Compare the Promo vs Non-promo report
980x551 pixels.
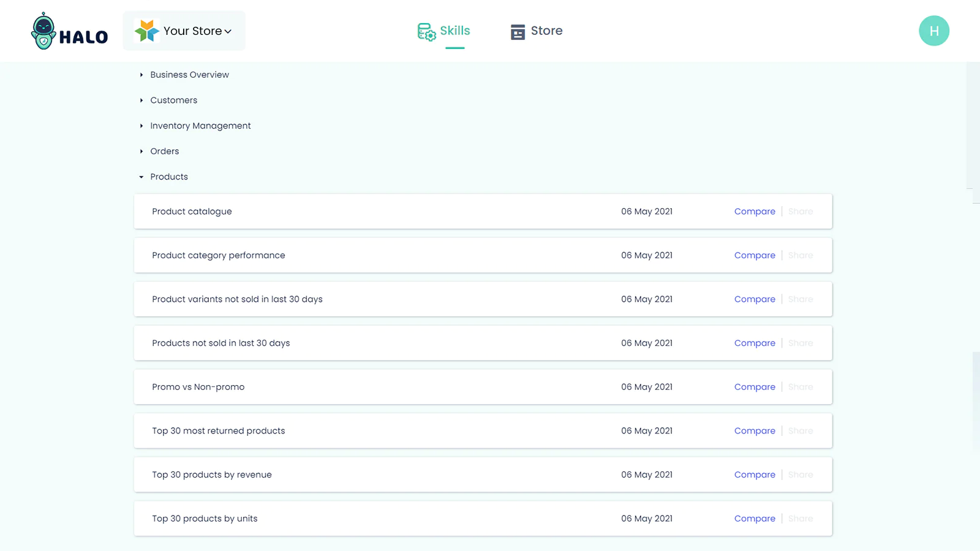pyautogui.click(x=755, y=387)
